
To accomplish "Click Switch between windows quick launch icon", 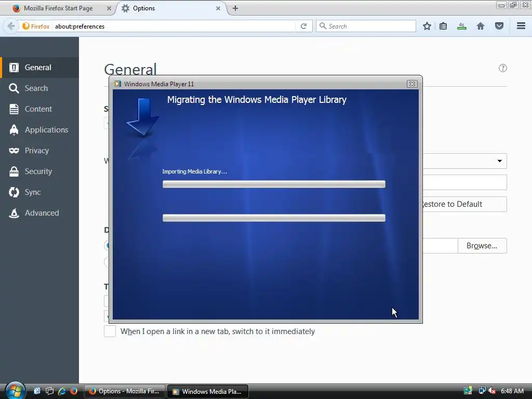I will coord(49,391).
